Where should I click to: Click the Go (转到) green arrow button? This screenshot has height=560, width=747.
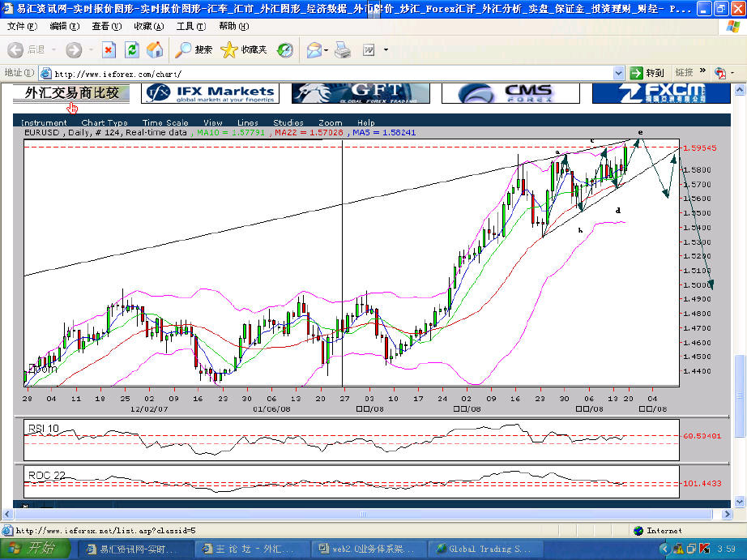coord(647,73)
